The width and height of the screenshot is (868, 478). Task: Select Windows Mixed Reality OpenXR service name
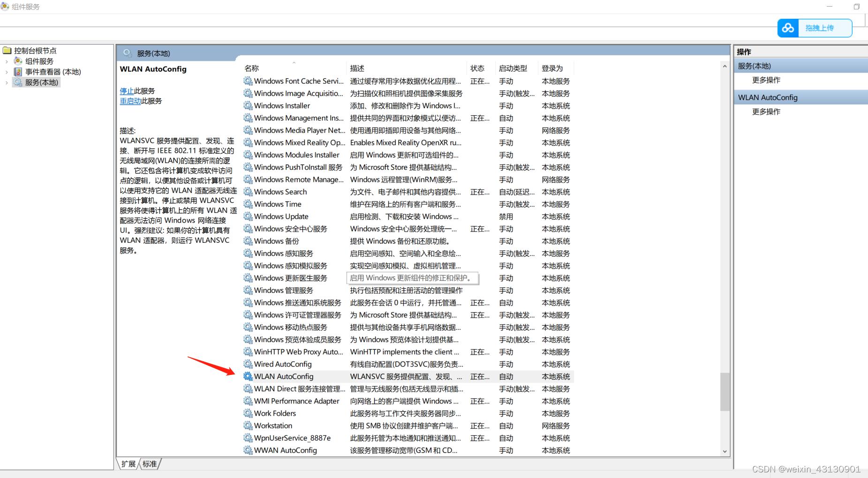coord(300,142)
